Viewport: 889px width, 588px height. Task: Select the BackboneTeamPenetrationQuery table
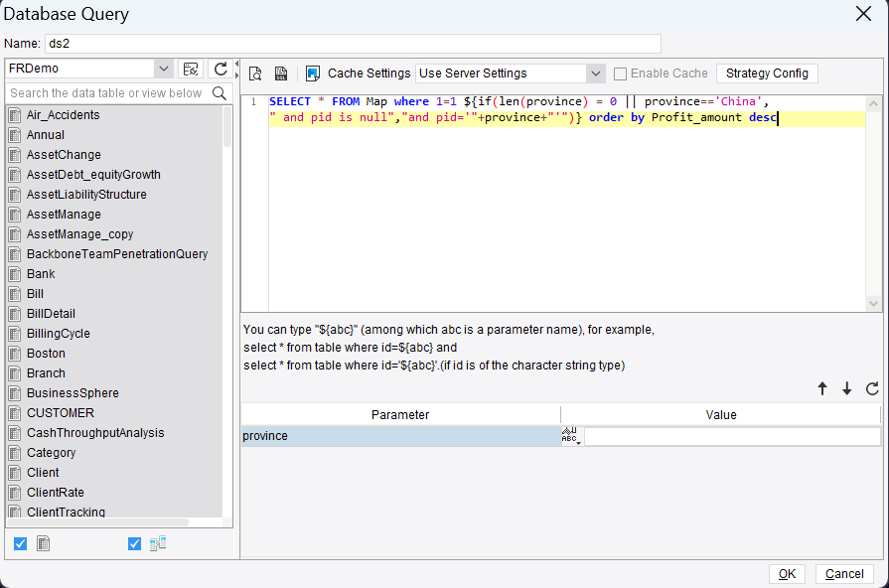tap(117, 254)
